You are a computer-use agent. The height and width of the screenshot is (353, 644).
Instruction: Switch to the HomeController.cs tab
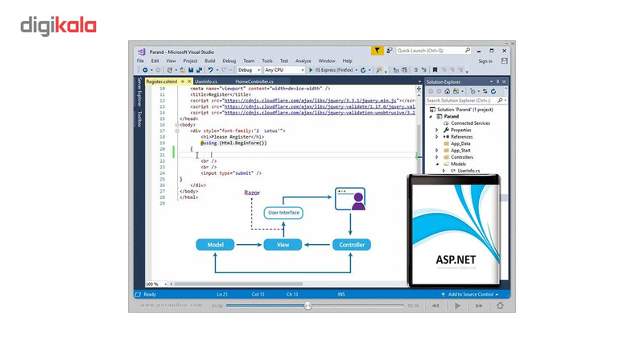click(254, 81)
